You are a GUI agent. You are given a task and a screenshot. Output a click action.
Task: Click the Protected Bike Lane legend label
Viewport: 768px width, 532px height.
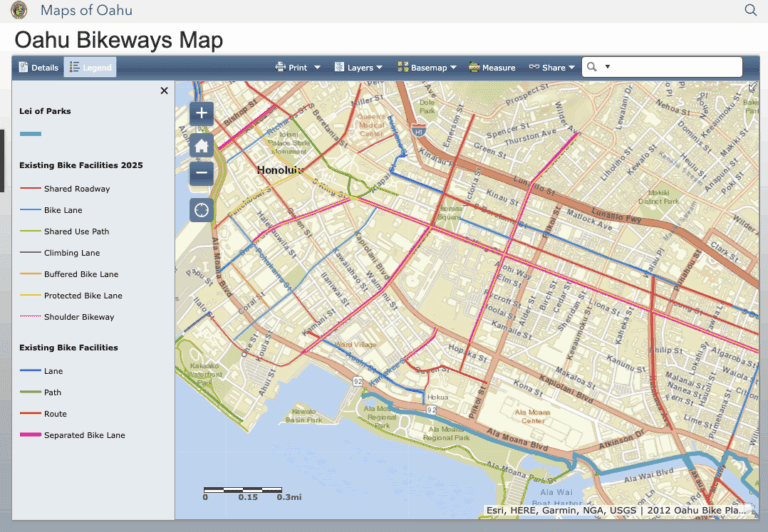[83, 295]
